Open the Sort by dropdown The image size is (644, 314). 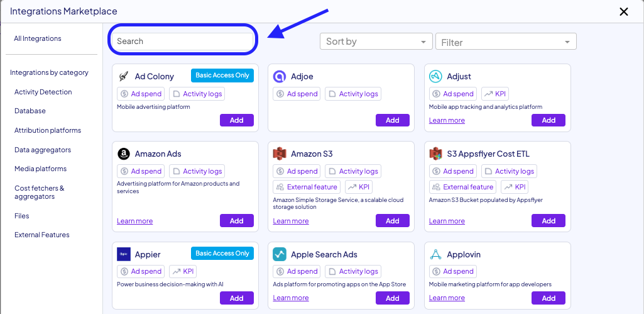pos(376,42)
